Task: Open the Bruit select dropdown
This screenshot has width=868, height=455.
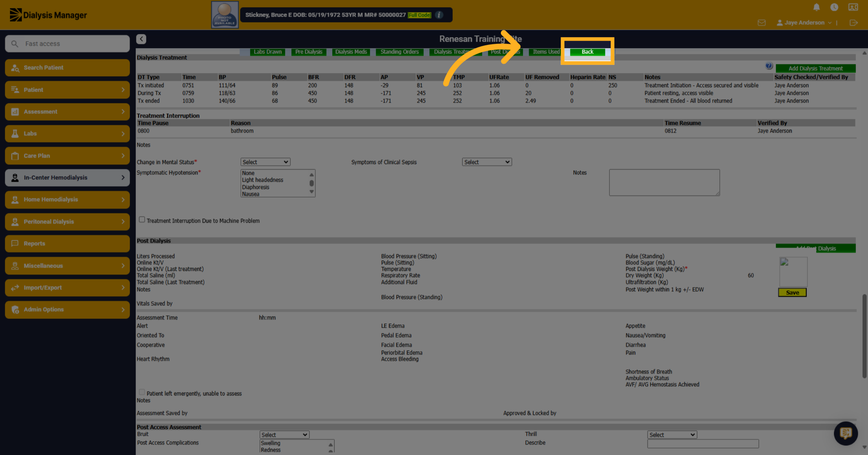Action: pyautogui.click(x=284, y=435)
